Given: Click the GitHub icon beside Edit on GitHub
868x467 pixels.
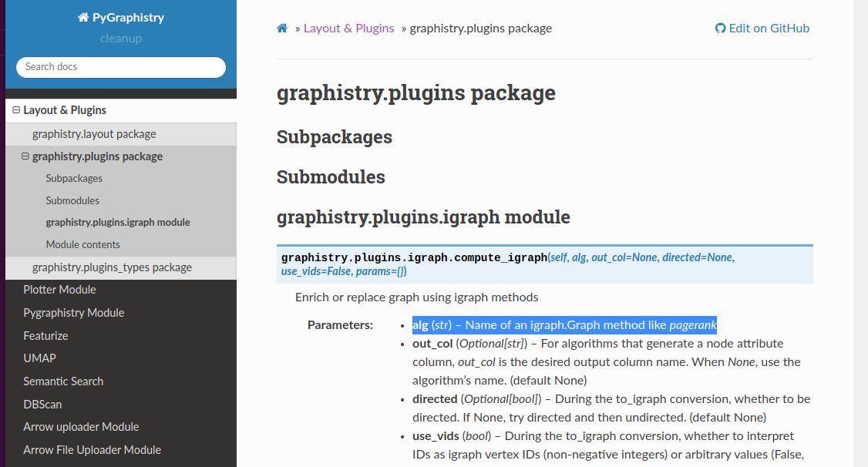Looking at the screenshot, I should click(x=720, y=29).
